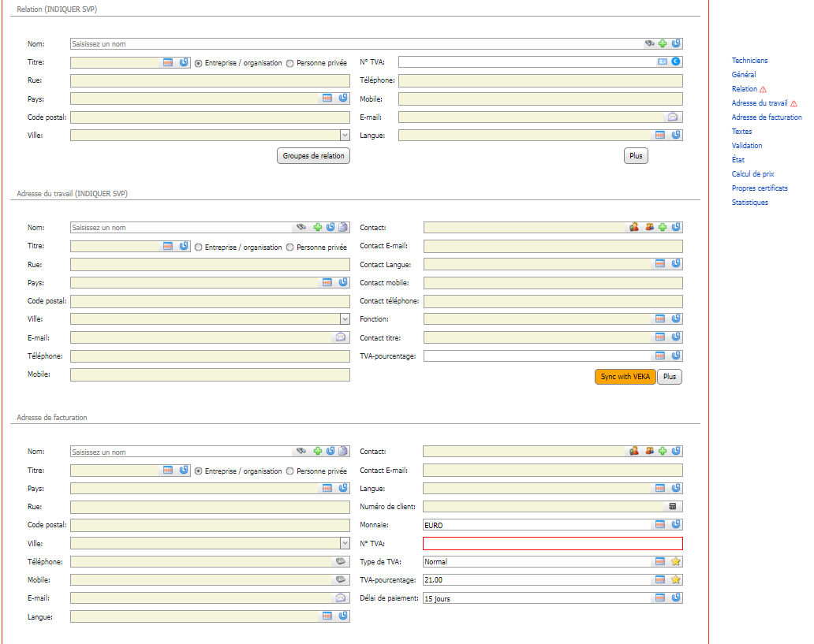Screen dimensions: 814x644
Task: Click the orange Sync with VEKA button
Action: pyautogui.click(x=625, y=377)
